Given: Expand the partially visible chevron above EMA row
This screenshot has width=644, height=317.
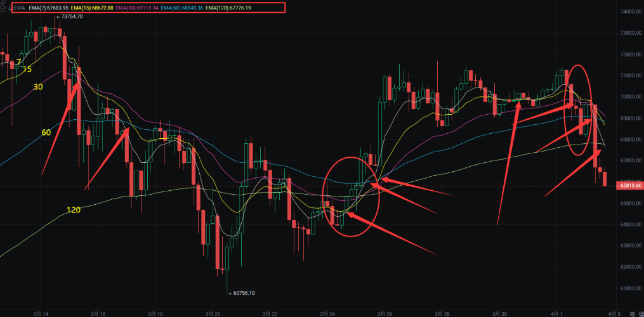Looking at the screenshot, I should [x=3, y=1].
